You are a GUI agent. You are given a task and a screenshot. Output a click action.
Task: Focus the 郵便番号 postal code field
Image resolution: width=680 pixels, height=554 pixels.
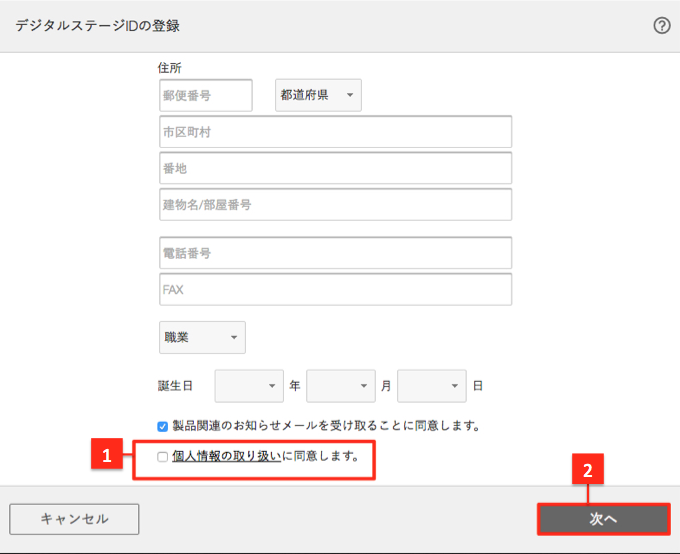[206, 95]
